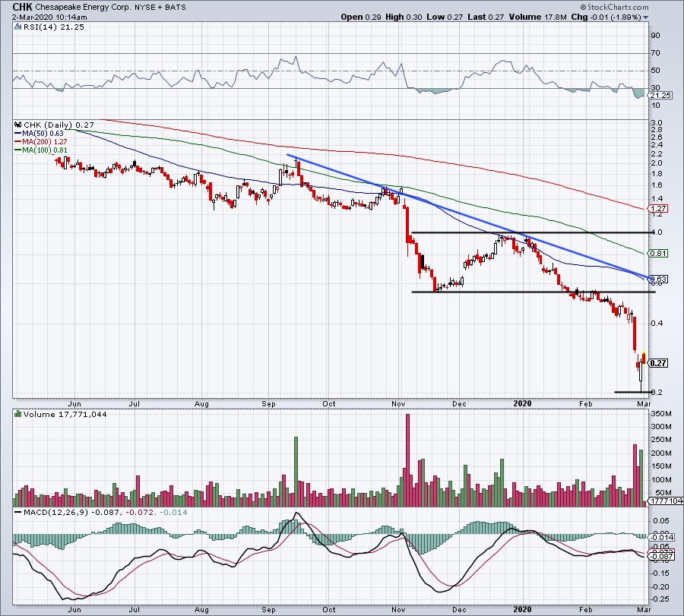Click the CHK (Daily) candlestick legend icon
Screen dimensions: 684x616
tap(17, 125)
